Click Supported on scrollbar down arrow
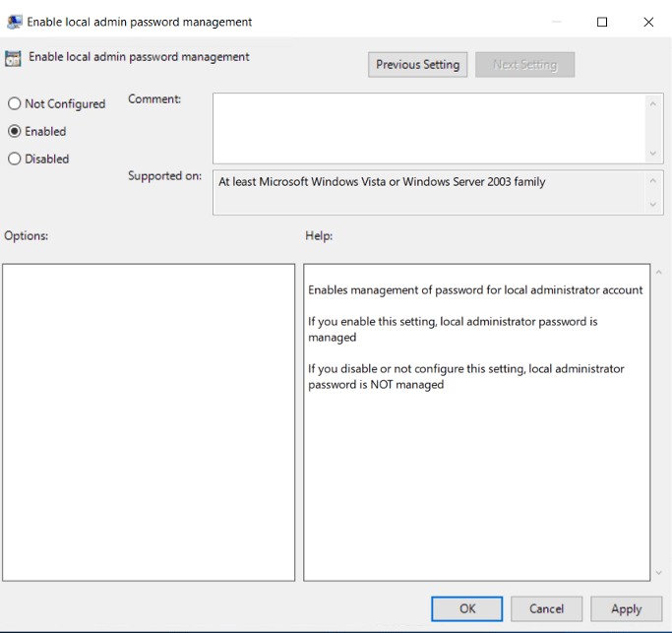Screen dimensions: 672x633 654,205
